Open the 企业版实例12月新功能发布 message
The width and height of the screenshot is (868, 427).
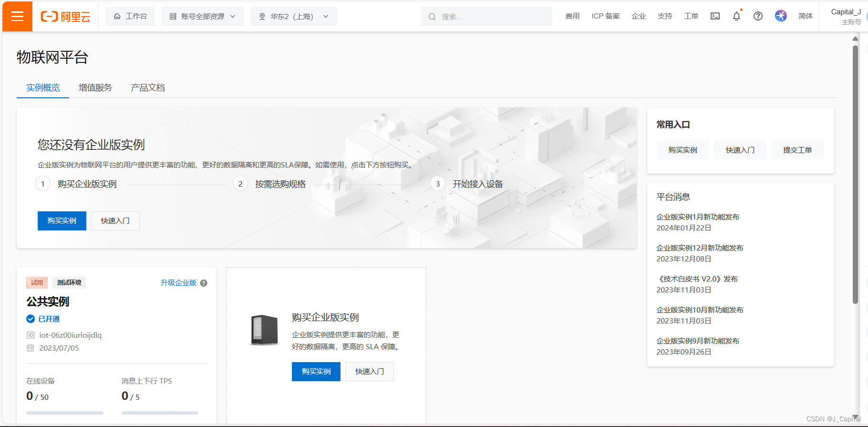coord(700,248)
